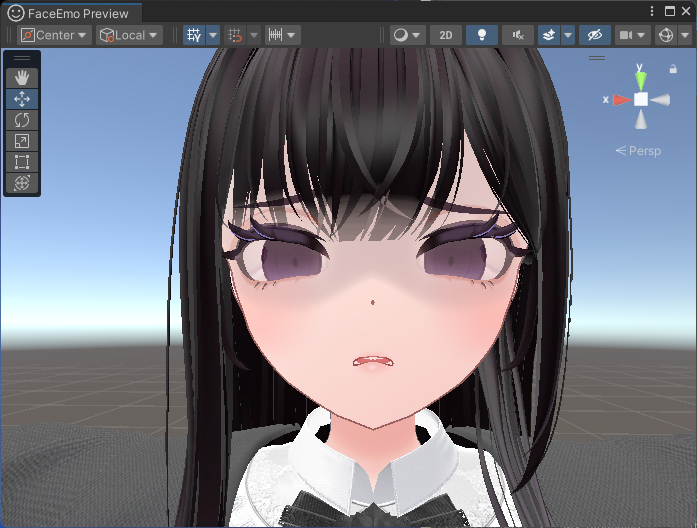Click the green Y axis gizmo cone
This screenshot has width=697, height=528.
tap(641, 80)
